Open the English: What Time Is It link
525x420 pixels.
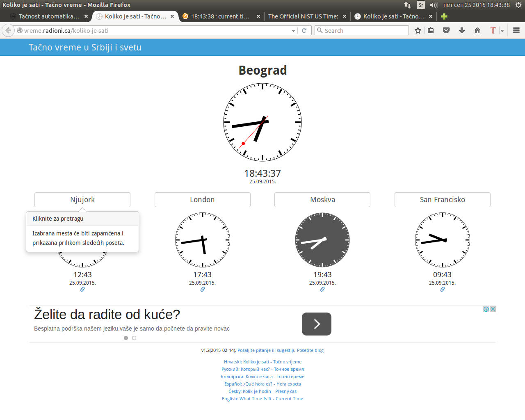pyautogui.click(x=262, y=399)
